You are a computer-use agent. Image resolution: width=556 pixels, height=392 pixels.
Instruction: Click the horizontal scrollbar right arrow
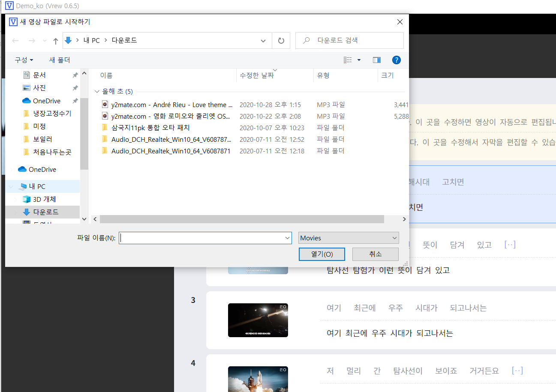click(x=404, y=219)
